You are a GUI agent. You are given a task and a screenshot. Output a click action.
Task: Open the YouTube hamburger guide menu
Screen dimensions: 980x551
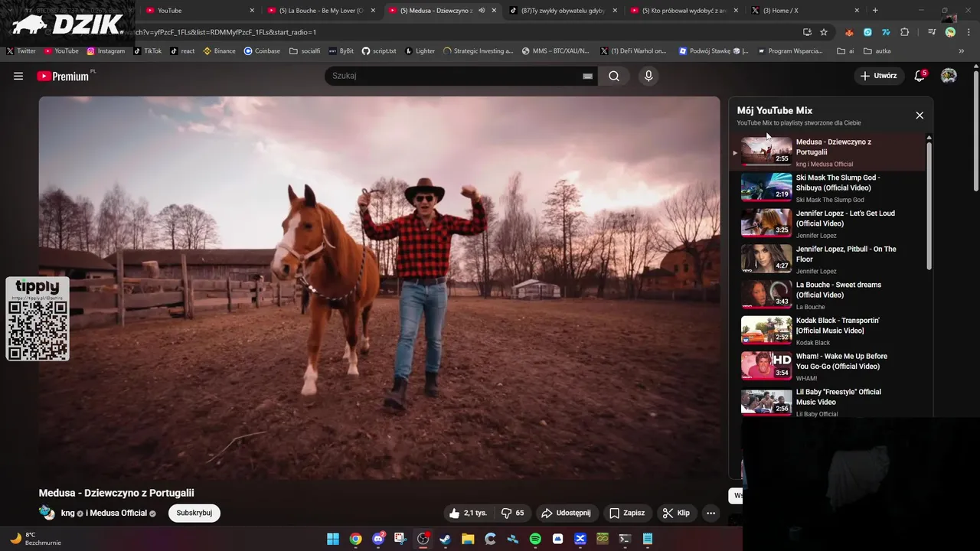pyautogui.click(x=18, y=76)
